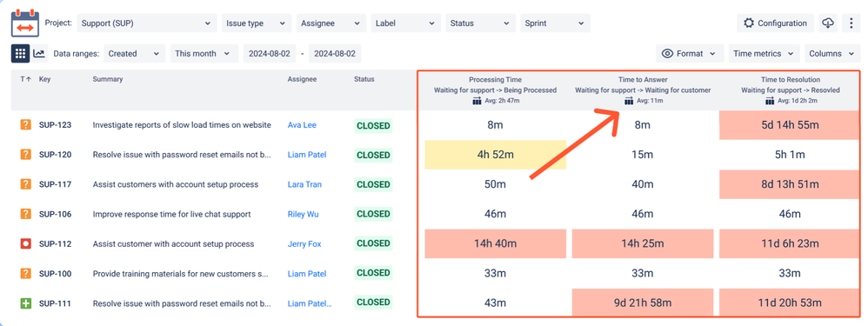Click the question issue type icon for SUP-106
Viewport: 868px width, 326px height.
click(25, 214)
